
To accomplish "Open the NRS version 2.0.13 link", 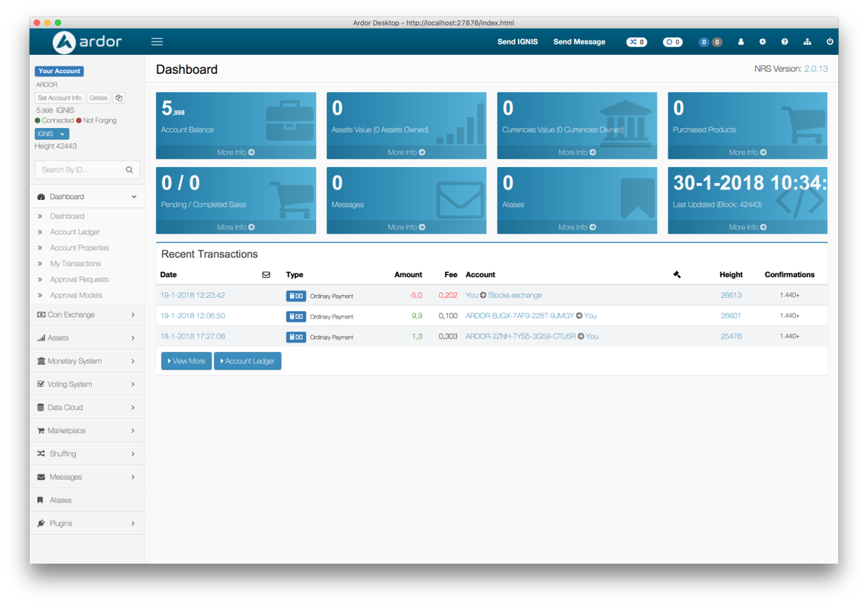I will click(816, 69).
